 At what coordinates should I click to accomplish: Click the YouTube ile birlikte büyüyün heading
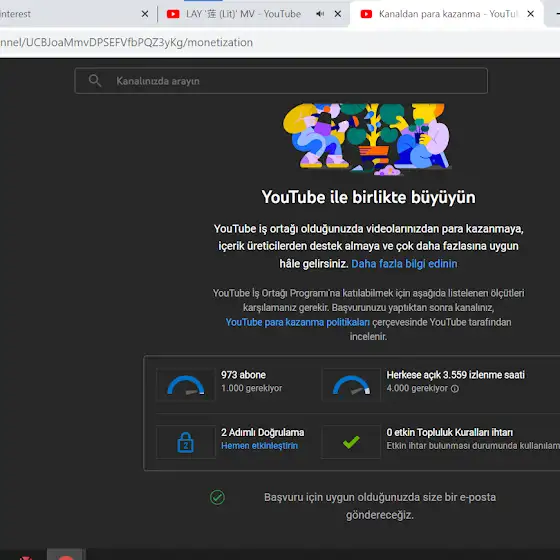coord(369,197)
